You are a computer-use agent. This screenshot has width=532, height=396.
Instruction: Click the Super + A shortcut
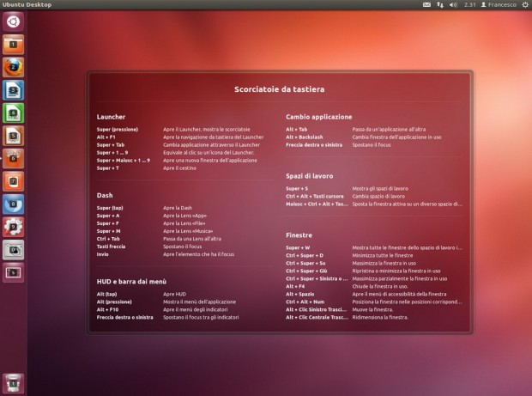tap(108, 216)
